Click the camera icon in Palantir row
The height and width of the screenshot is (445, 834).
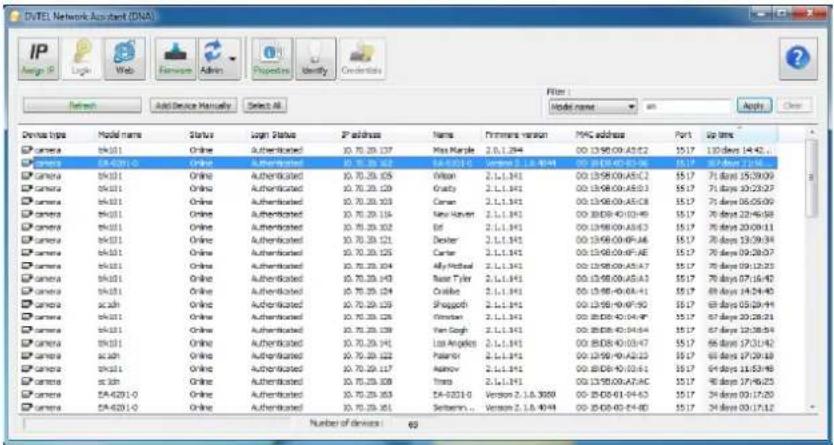coord(27,355)
